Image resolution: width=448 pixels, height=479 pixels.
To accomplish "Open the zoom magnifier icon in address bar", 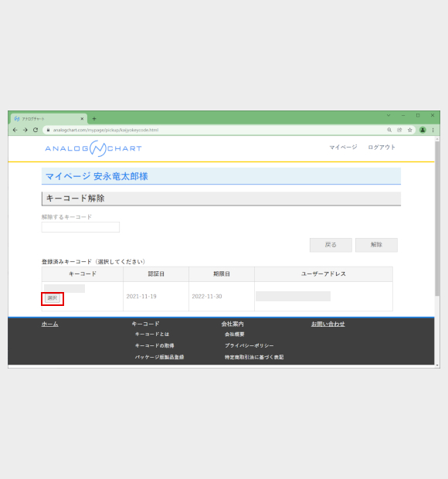I will (389, 130).
